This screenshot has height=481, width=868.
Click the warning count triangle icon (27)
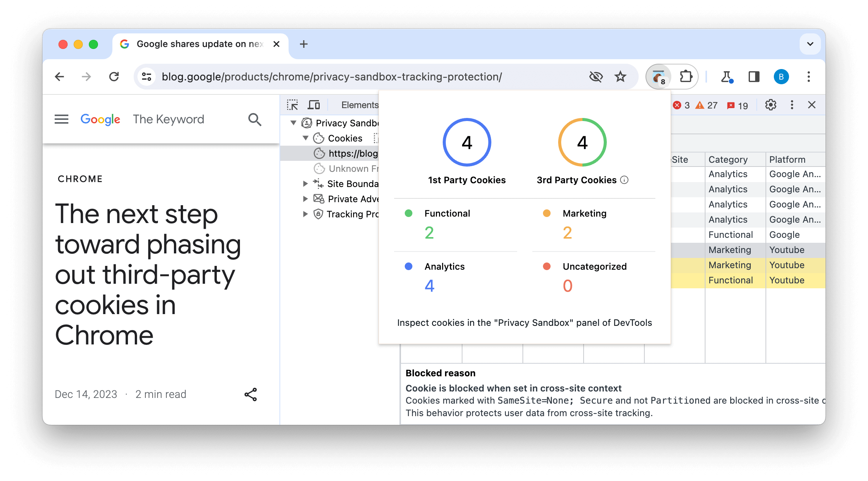700,105
